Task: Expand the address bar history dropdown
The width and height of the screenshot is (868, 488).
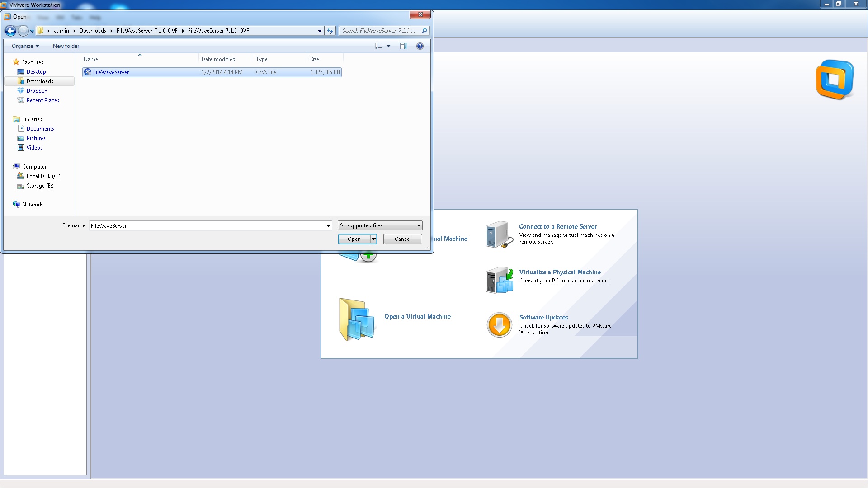Action: pyautogui.click(x=320, y=31)
